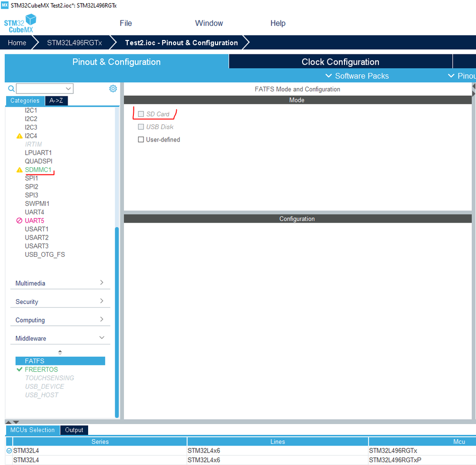Click the search magnifier icon
Viewport: 476px width, 465px height.
pos(11,89)
